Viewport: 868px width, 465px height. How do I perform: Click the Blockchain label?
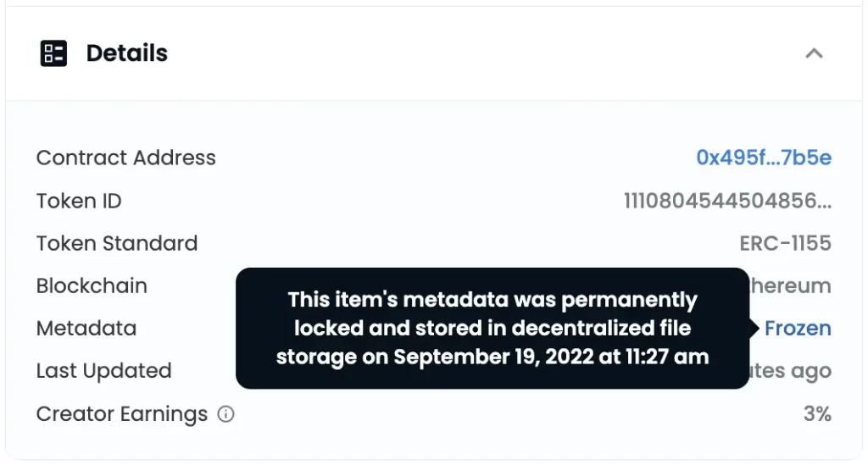click(x=92, y=285)
